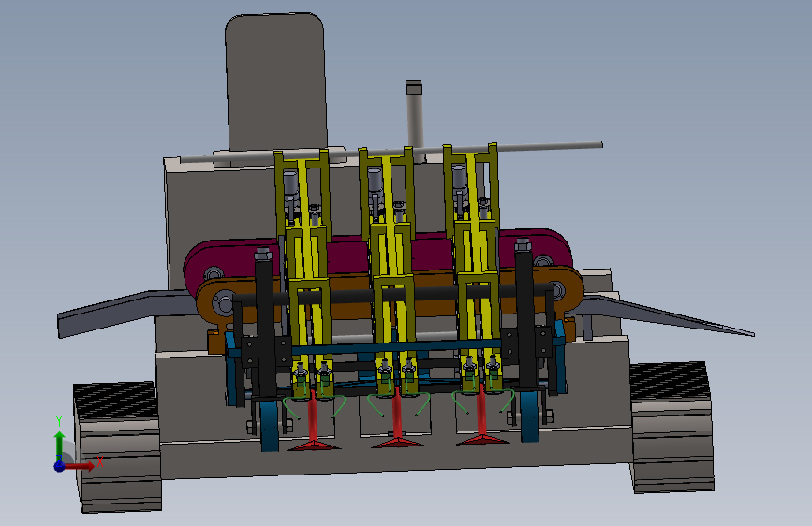Select the tall gray rounded box on top
This screenshot has width=812, height=526.
[276, 83]
